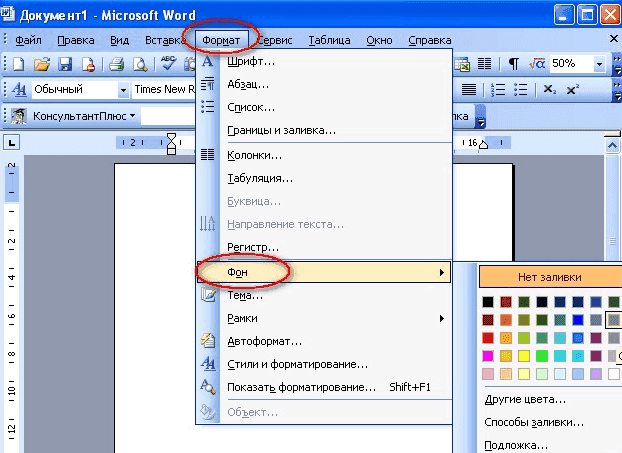The height and width of the screenshot is (453, 622).
Task: Toggle superscript formatting
Action: click(573, 90)
